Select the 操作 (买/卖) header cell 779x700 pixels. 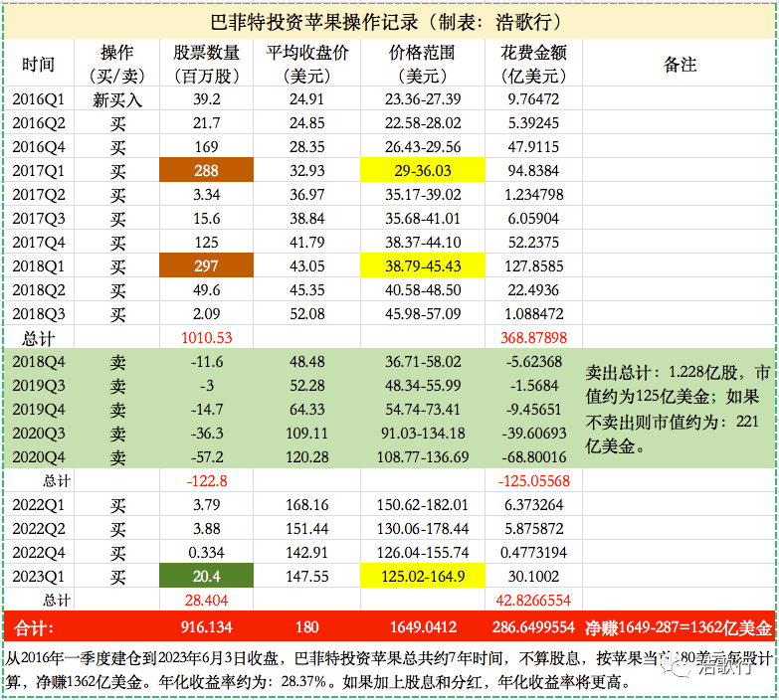point(116,63)
